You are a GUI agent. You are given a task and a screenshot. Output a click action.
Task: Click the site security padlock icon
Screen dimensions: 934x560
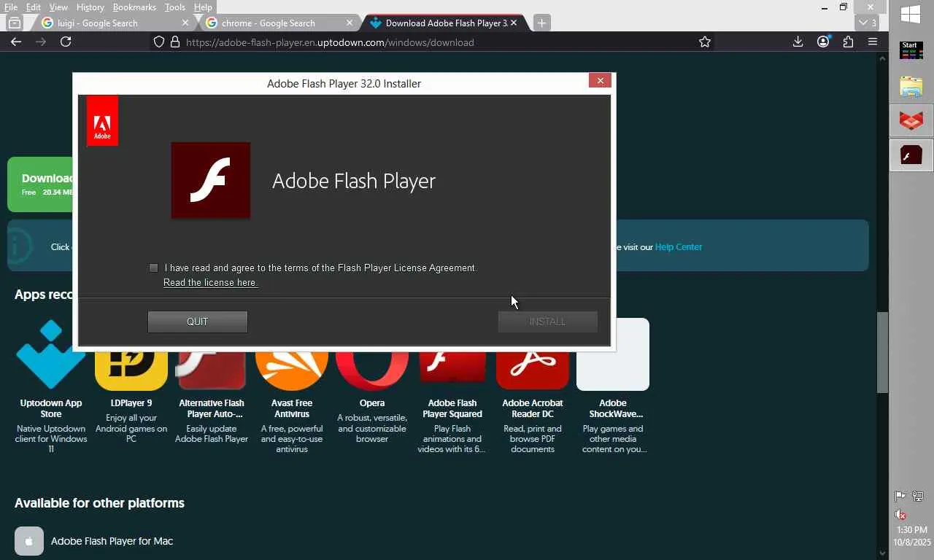175,42
